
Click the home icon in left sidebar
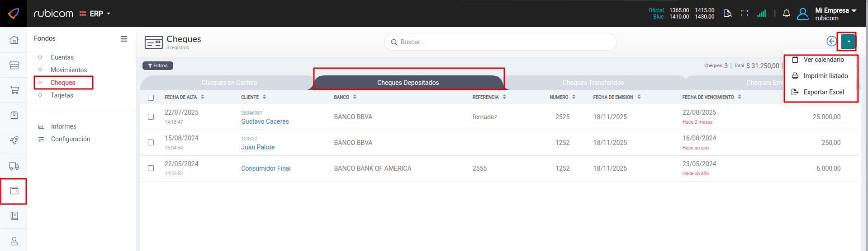click(x=14, y=40)
